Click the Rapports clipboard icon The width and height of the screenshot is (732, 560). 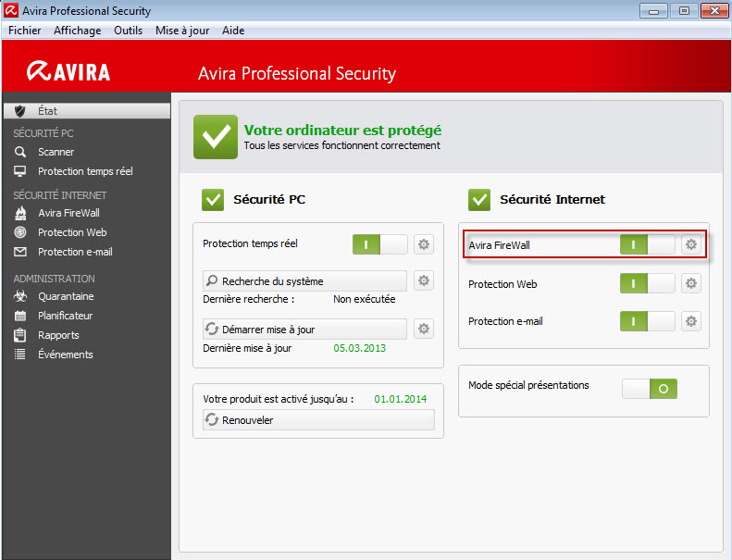coord(20,335)
